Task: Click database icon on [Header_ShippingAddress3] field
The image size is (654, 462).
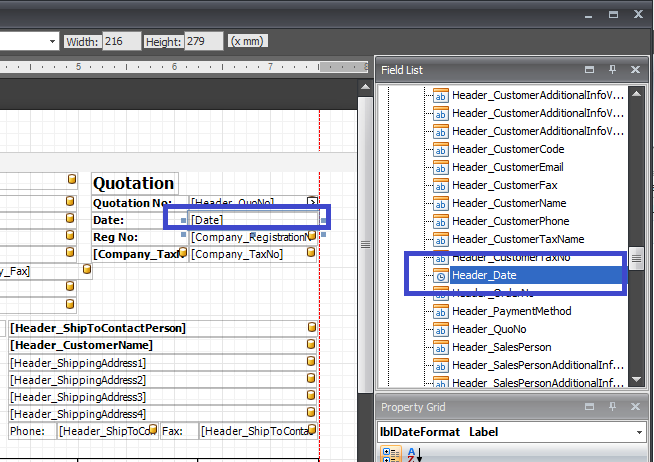Action: coord(311,395)
